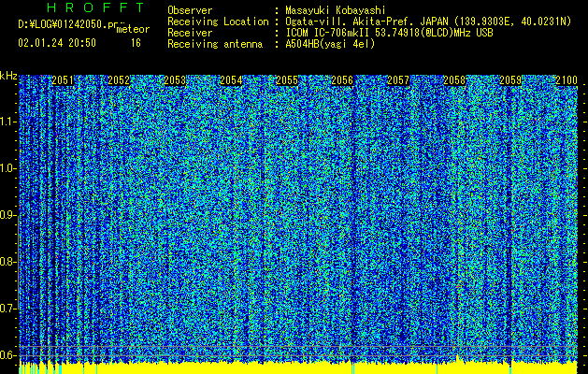The width and height of the screenshot is (588, 374).
Task: Click the 2053 time marker
Action: click(175, 80)
